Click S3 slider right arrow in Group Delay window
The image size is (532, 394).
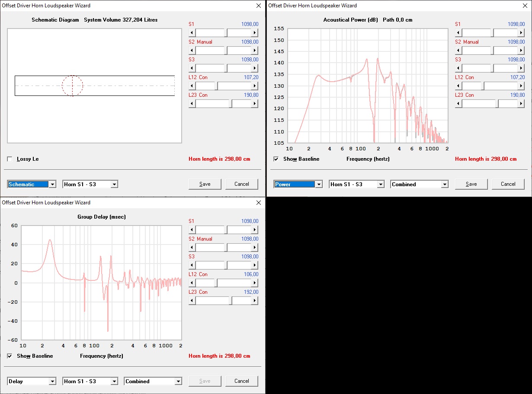255,265
